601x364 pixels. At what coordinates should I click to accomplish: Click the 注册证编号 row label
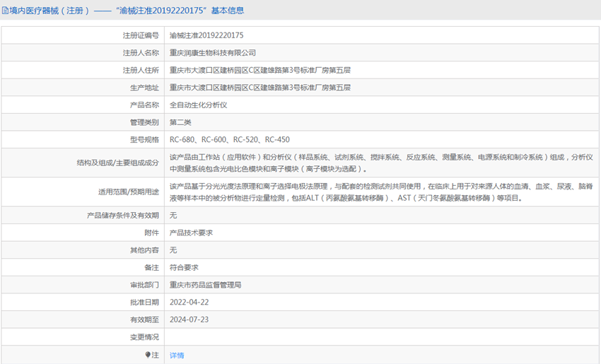[141, 35]
